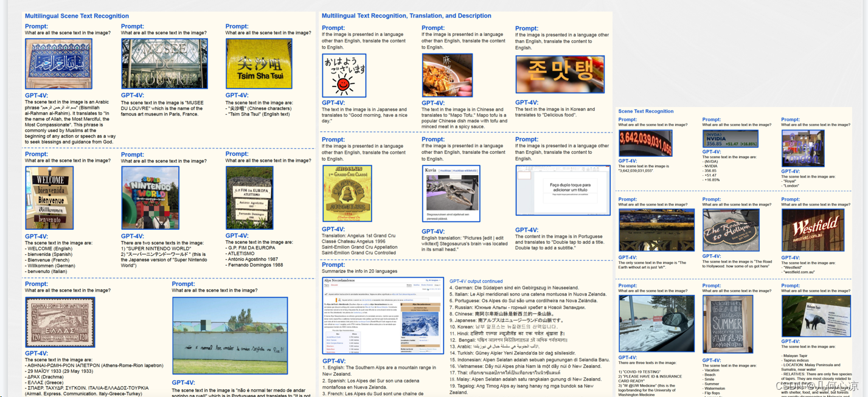Click the '- António Agostinho 1987' line
Screen dimensions: 868x397
click(254, 259)
